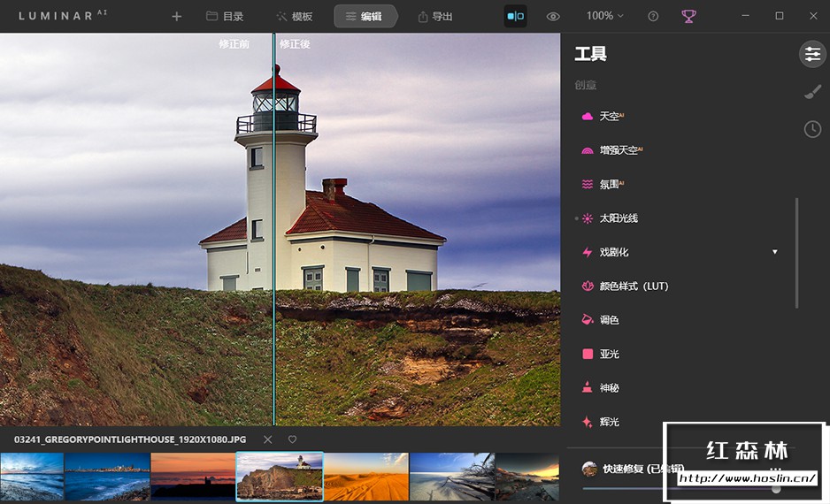Click the 氛围 AI waves icon
830x504 pixels.
[587, 184]
